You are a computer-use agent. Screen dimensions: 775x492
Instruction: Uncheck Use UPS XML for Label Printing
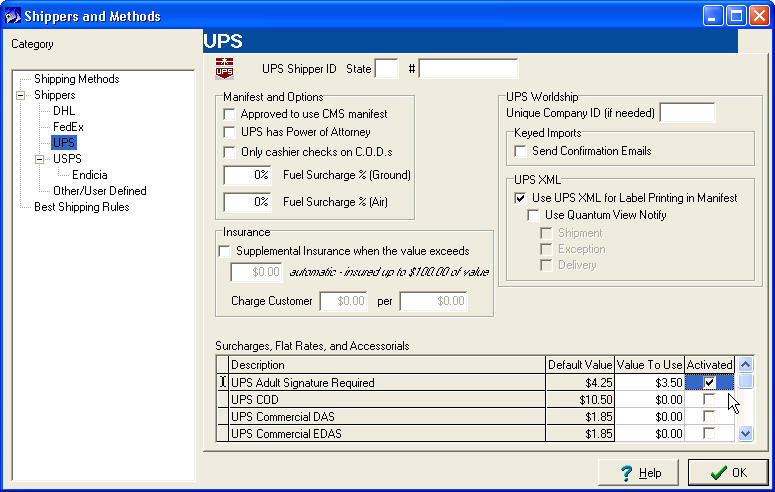520,198
